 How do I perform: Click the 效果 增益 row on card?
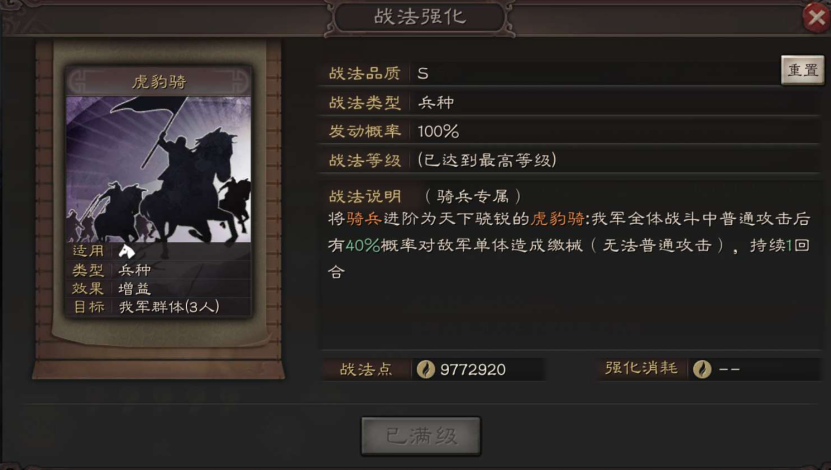[158, 289]
